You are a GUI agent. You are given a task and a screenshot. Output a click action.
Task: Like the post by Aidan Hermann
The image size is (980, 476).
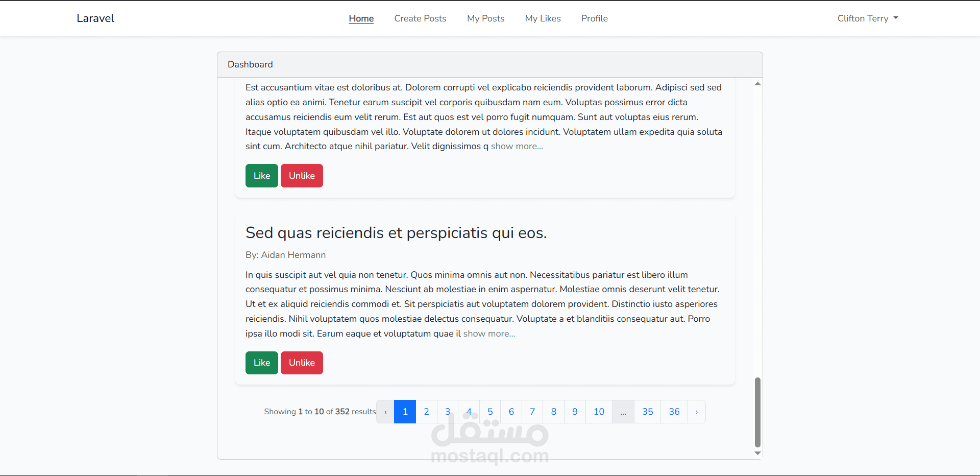pyautogui.click(x=261, y=363)
